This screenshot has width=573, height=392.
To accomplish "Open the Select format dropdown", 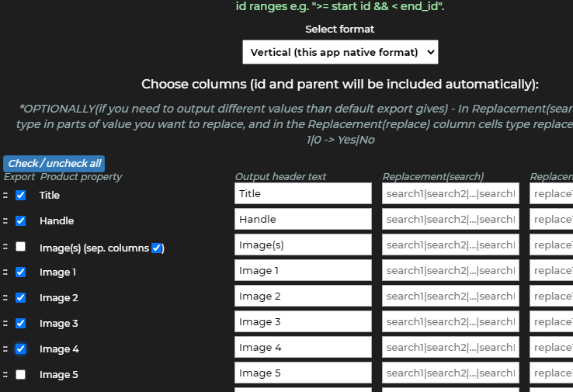I will [340, 52].
